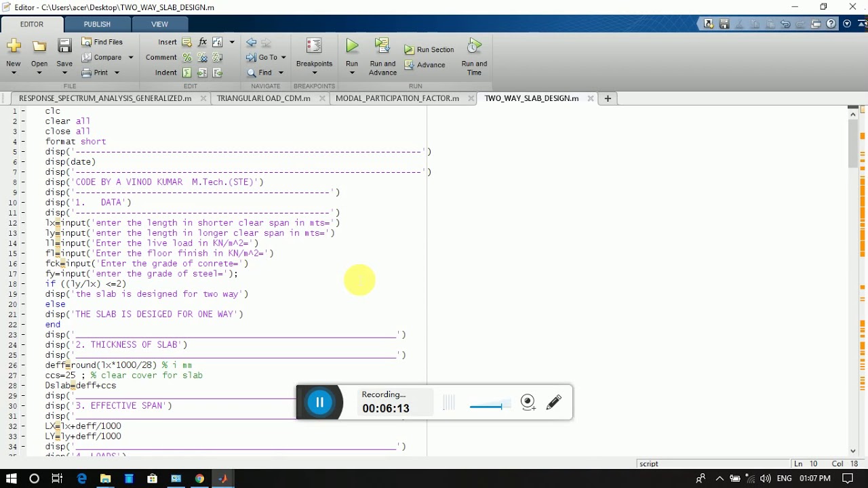This screenshot has height=488, width=868.
Task: Click the Smart Indent icon
Action: pos(187,73)
